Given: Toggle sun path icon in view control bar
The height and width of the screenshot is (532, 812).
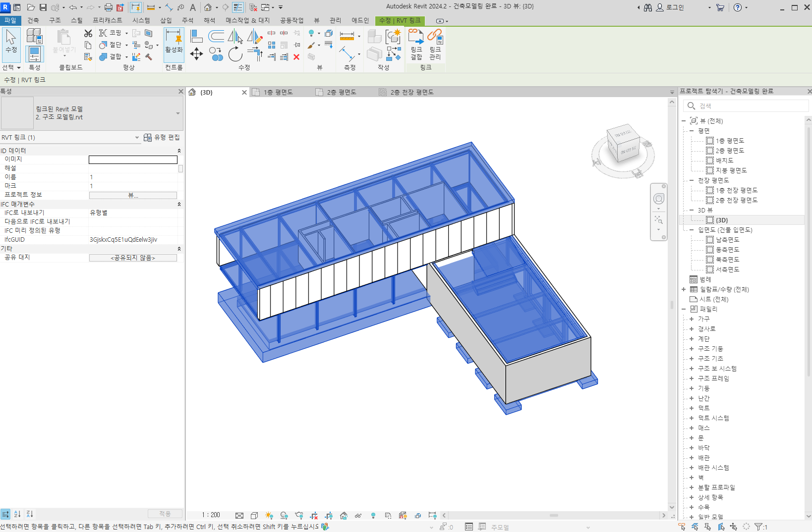Looking at the screenshot, I should pos(269,516).
